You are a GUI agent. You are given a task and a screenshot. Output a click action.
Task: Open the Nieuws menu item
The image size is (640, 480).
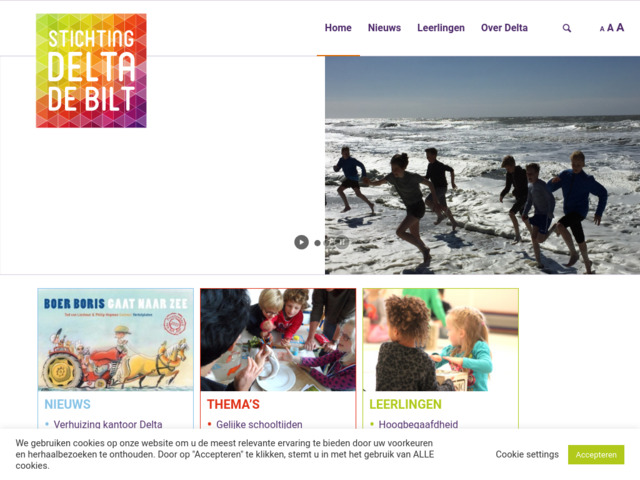coord(384,28)
